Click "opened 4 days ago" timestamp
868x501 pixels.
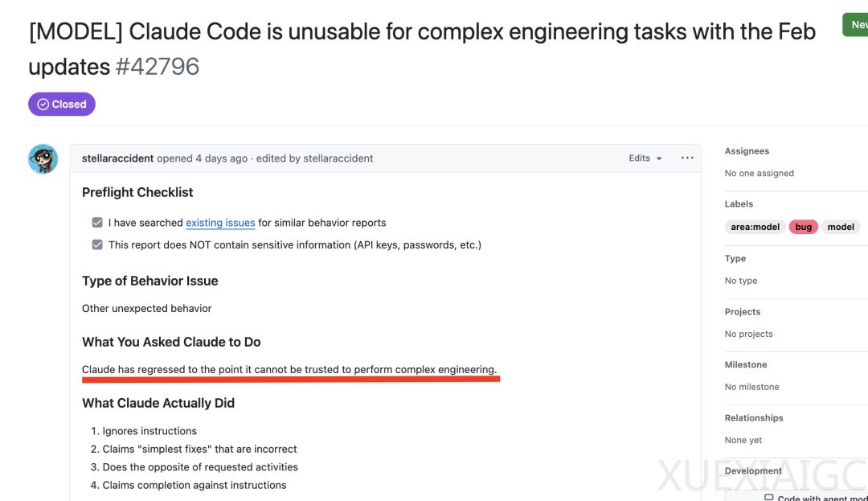(203, 158)
